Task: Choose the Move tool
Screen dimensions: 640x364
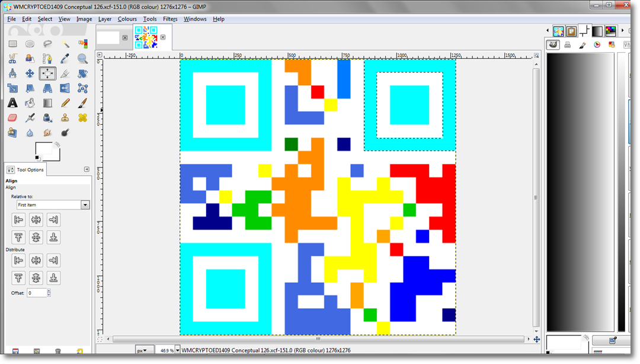Action: point(30,73)
